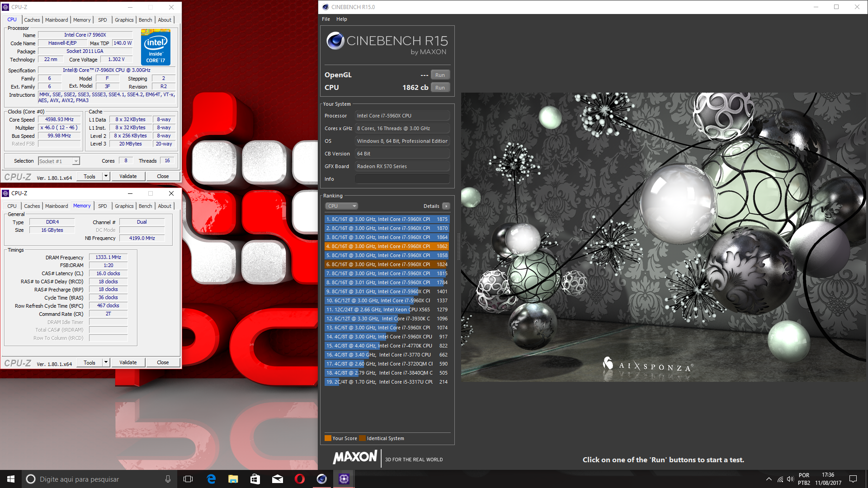
Task: Select highlighted ranking row score 1862
Action: point(387,246)
